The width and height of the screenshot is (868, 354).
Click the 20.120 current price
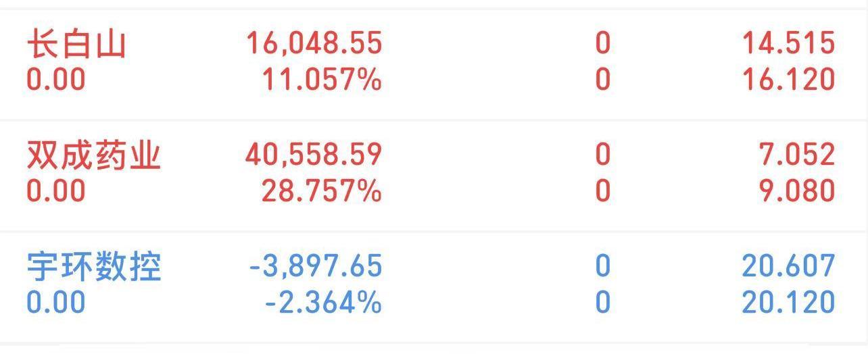[789, 301]
